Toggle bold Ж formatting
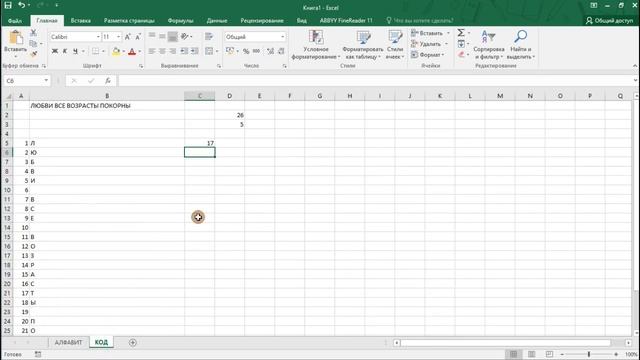Viewport: 640px width, 360px height. click(55, 51)
